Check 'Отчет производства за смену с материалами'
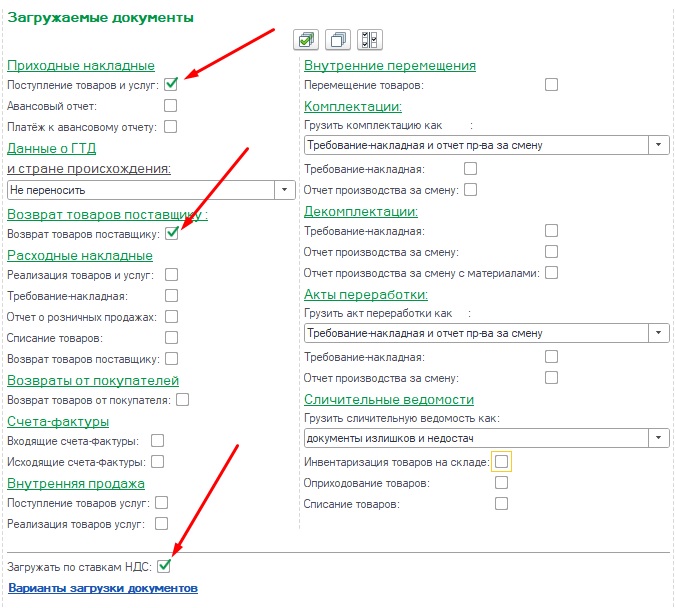Viewport: 675px width, 608px height. 551,272
